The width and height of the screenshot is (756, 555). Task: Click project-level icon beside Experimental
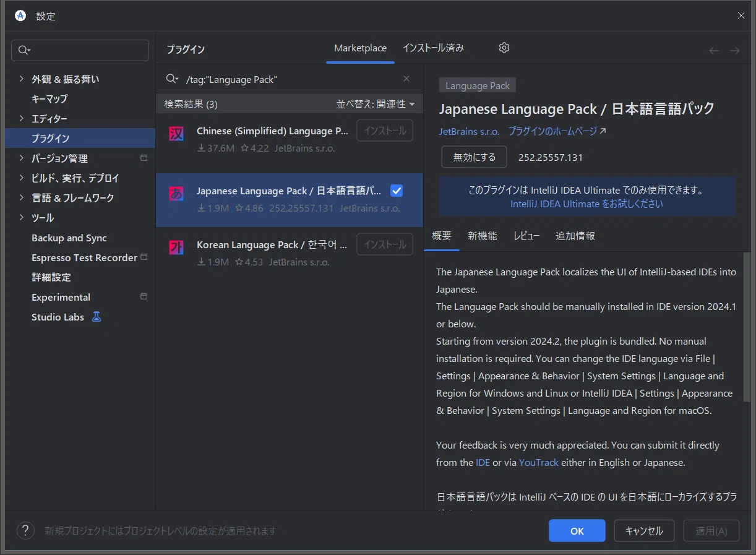(x=144, y=296)
